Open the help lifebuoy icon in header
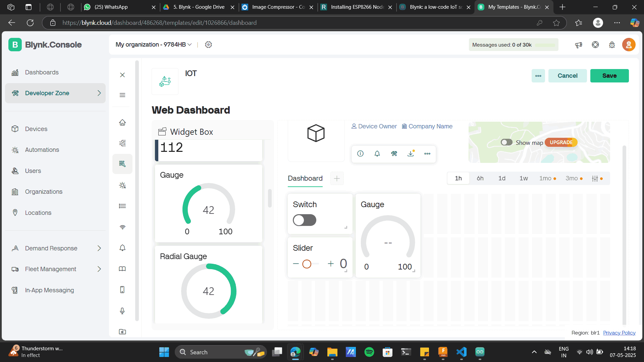Viewport: 644px width, 362px height. point(595,45)
